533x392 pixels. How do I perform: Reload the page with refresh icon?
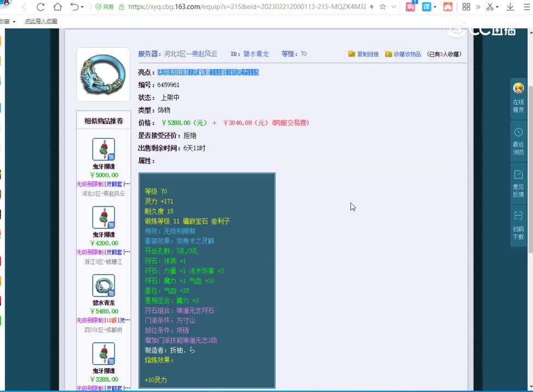(x=40, y=7)
